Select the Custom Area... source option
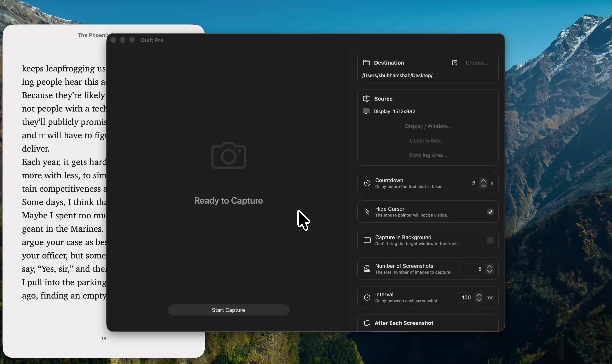This screenshot has height=364, width=612. [428, 141]
